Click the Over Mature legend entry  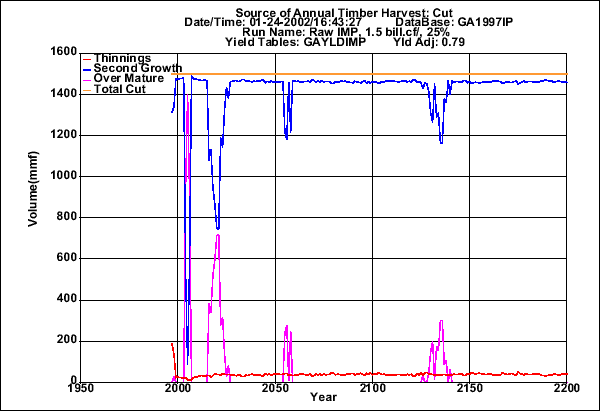[120, 80]
